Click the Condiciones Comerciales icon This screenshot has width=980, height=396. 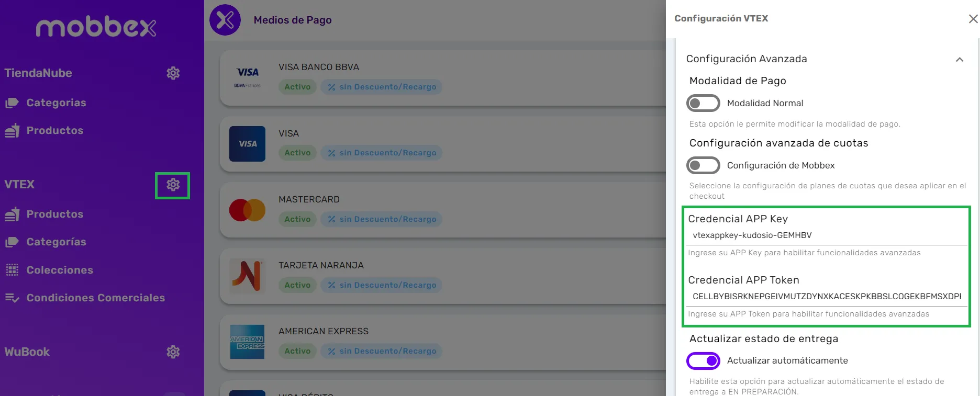point(12,298)
